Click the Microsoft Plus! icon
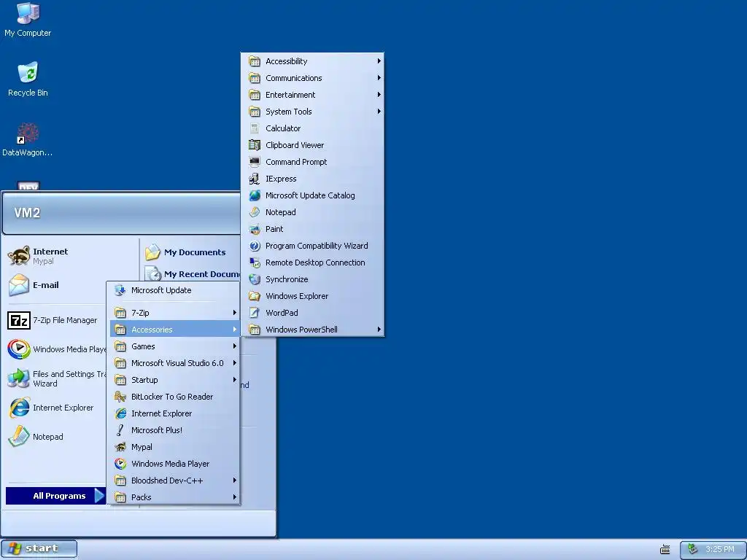Image resolution: width=747 pixels, height=560 pixels. [x=120, y=430]
